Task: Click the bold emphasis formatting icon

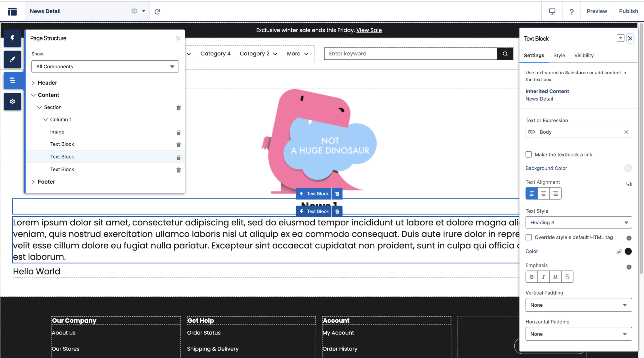Action: [x=532, y=276]
